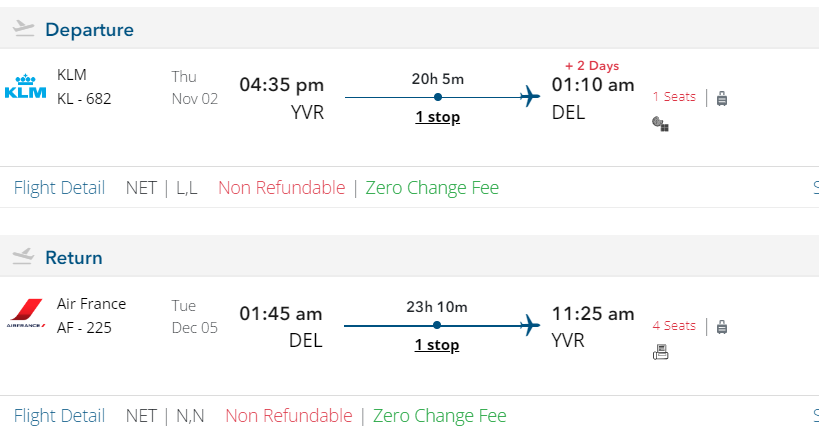
Task: Click the Departure section plane icon
Action: point(23,30)
